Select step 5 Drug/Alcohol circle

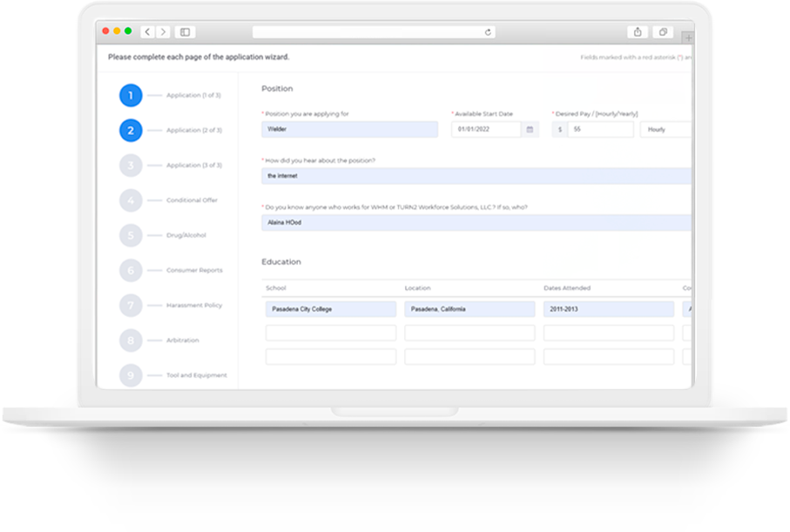[131, 235]
